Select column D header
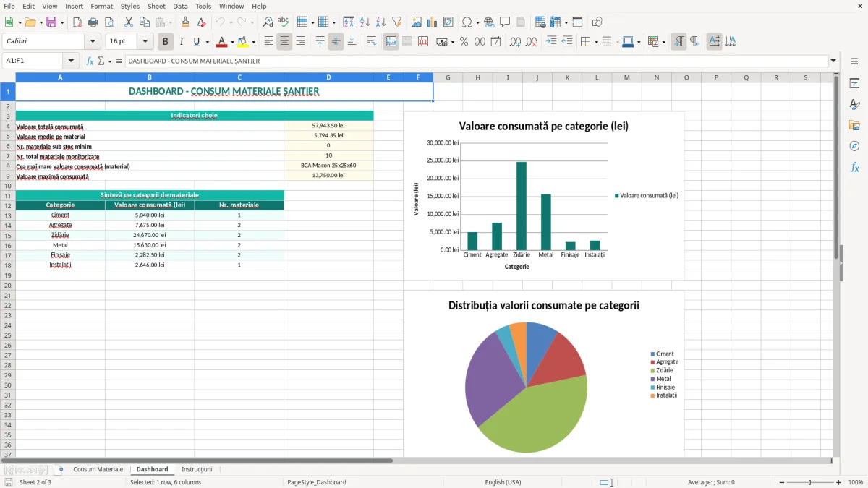The image size is (868, 488). [x=328, y=77]
